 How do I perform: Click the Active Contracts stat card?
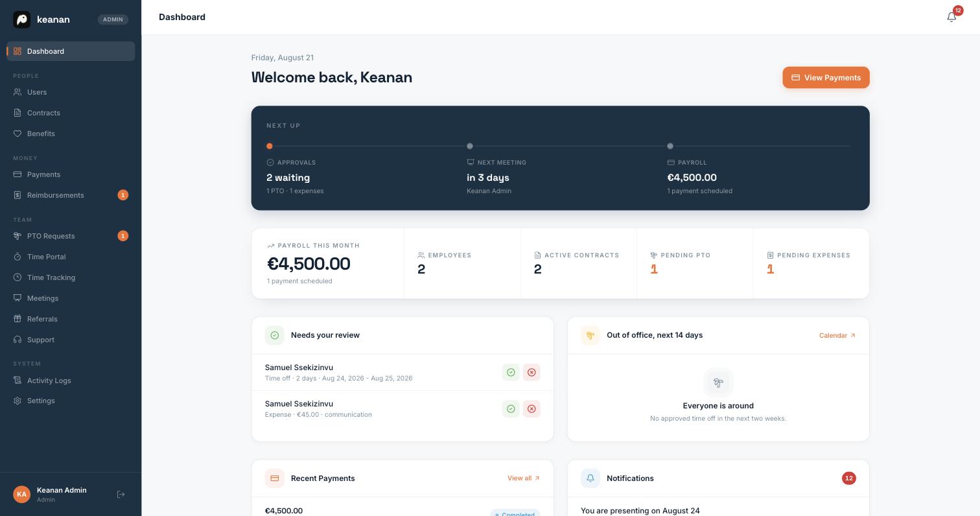click(x=579, y=263)
